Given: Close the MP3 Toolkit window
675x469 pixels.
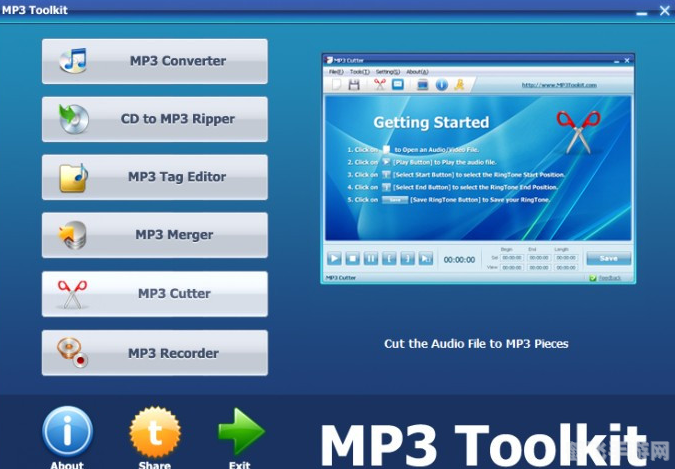Looking at the screenshot, I should tap(665, 10).
